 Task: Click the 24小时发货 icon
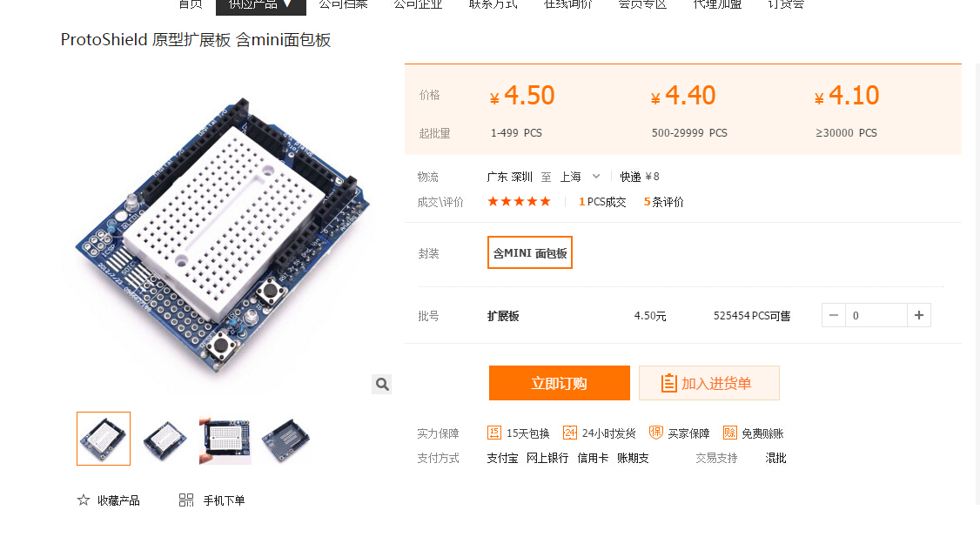coord(569,433)
